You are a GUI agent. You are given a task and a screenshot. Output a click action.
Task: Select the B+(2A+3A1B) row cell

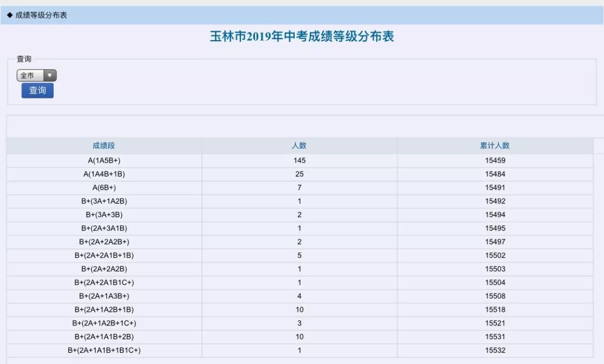(x=104, y=229)
